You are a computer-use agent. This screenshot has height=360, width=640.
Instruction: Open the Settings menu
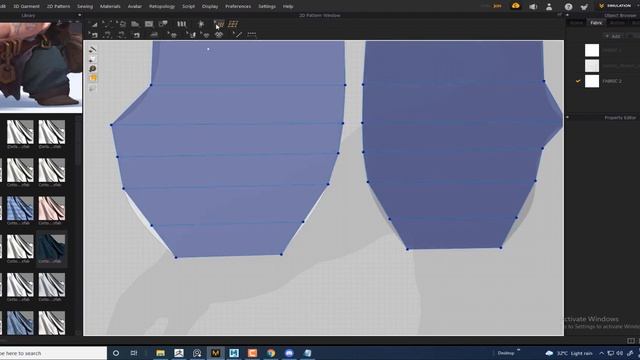267,6
